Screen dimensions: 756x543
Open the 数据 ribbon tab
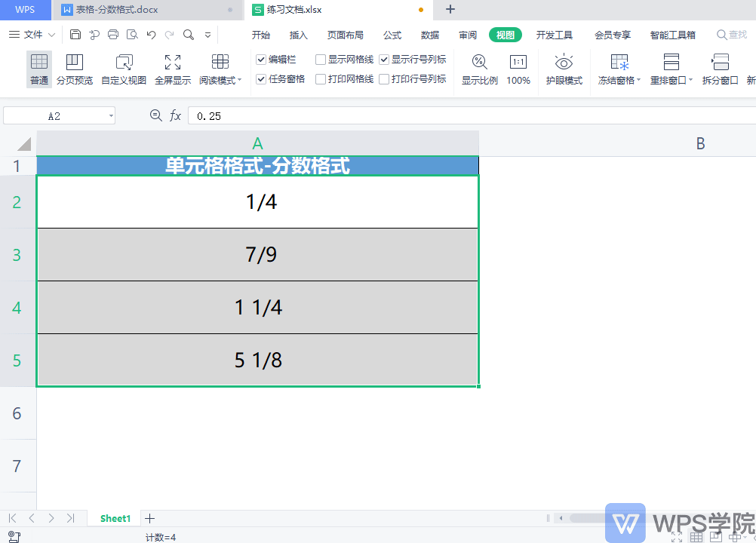pyautogui.click(x=429, y=35)
